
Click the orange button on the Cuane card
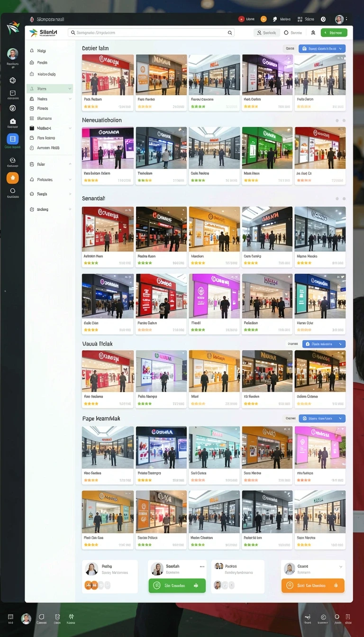click(313, 586)
